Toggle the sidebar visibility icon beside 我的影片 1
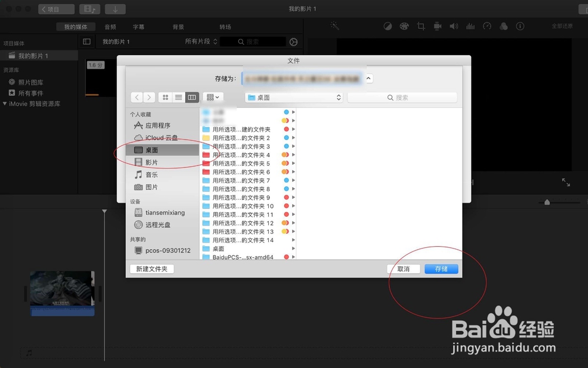This screenshot has width=588, height=368. pos(86,41)
